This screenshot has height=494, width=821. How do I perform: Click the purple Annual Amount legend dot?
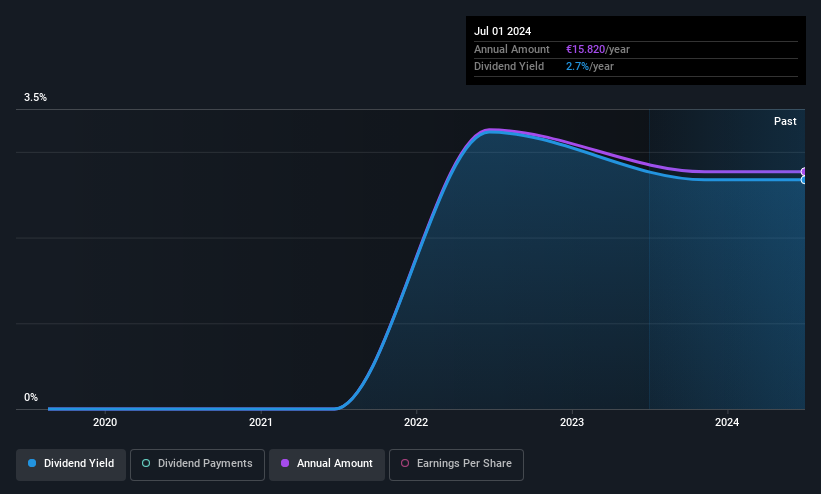click(x=285, y=463)
